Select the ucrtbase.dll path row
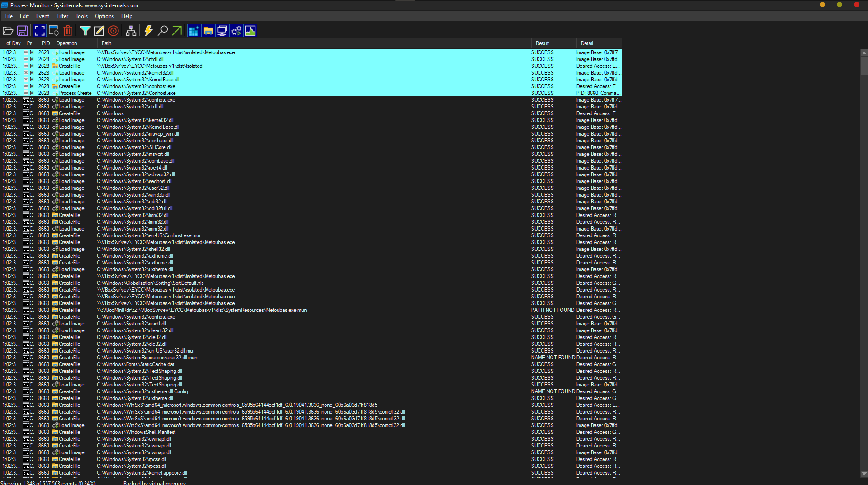The height and width of the screenshot is (485, 868). coord(311,141)
